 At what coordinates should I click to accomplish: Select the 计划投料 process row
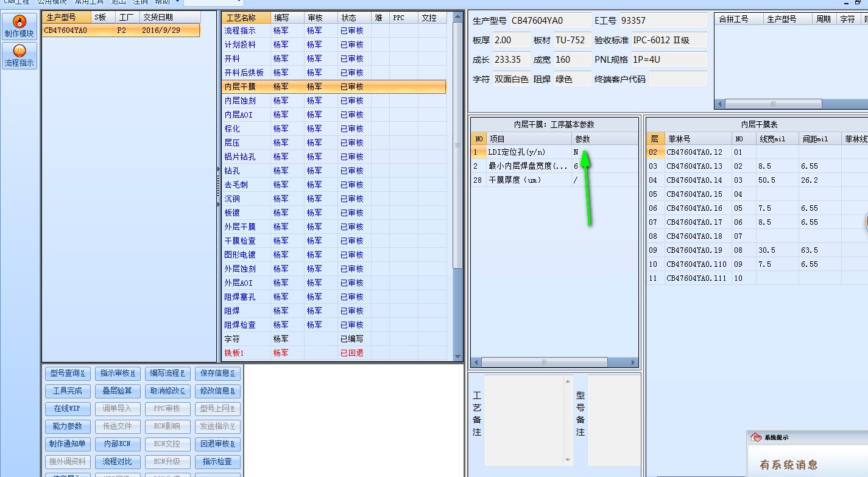pos(334,44)
